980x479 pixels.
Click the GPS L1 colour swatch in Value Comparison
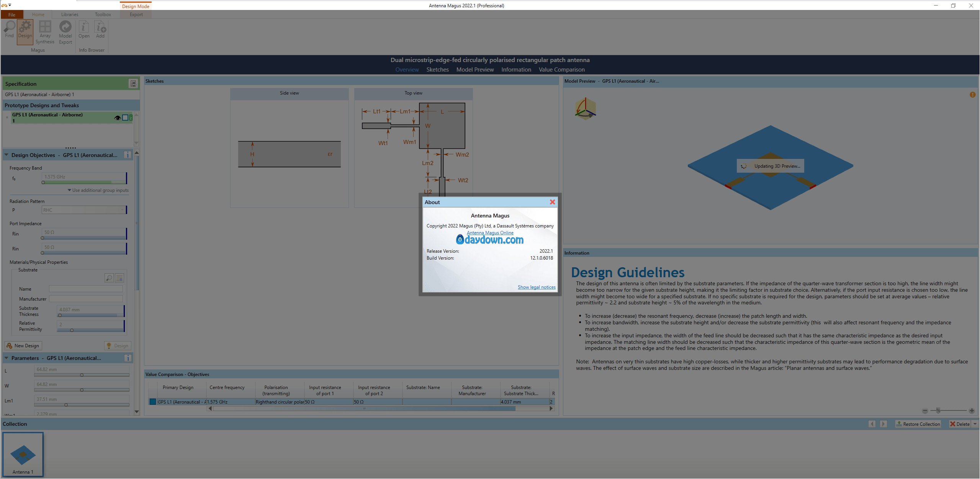click(x=153, y=402)
